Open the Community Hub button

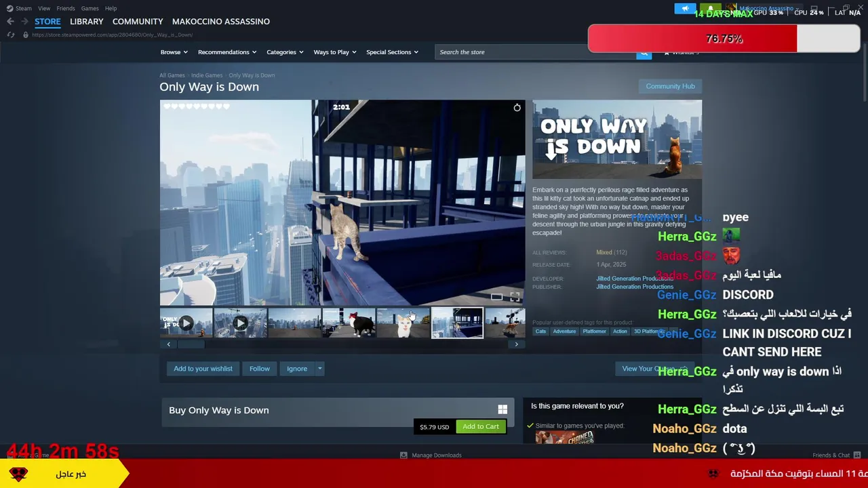click(670, 86)
